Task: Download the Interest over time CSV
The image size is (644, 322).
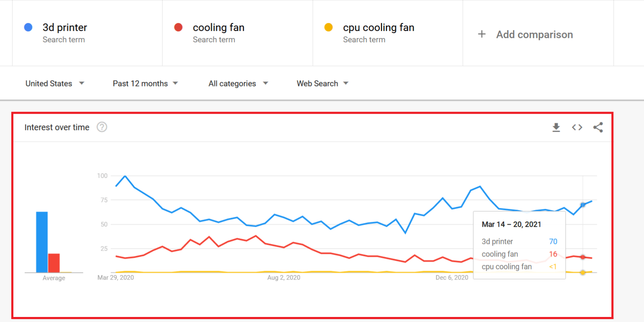Action: click(556, 127)
